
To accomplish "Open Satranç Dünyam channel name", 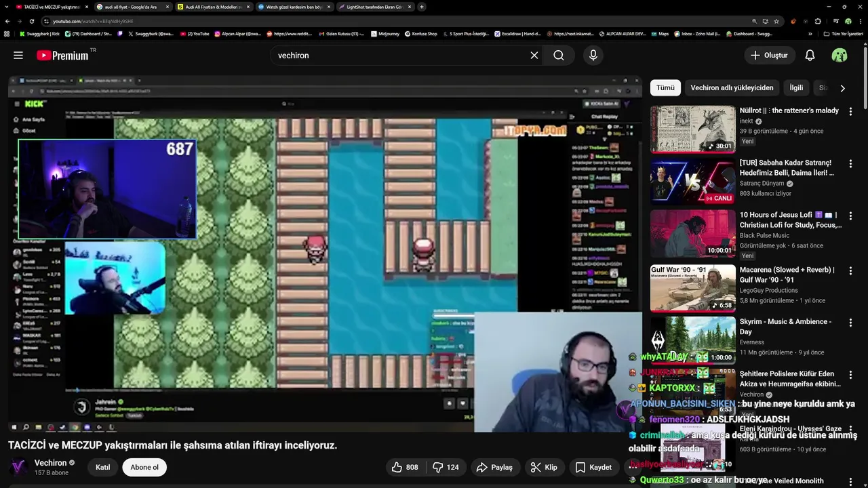I will click(x=762, y=183).
